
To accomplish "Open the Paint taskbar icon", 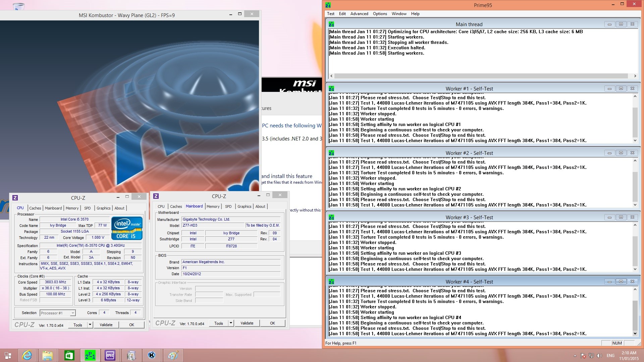I will coord(173,356).
